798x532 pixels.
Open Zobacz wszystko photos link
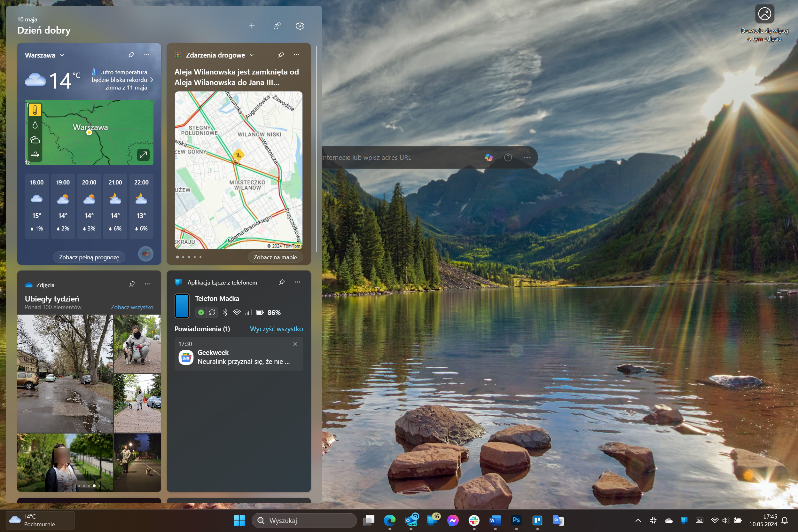(x=132, y=307)
